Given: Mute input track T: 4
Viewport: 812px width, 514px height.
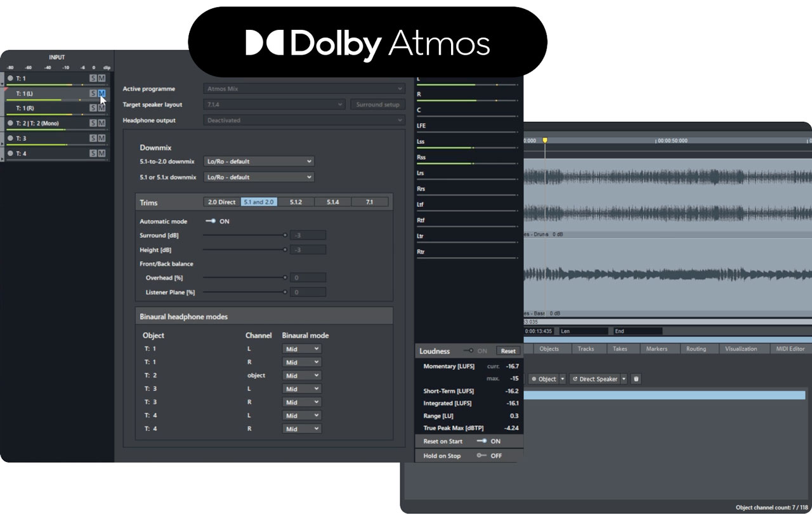Looking at the screenshot, I should [x=101, y=153].
